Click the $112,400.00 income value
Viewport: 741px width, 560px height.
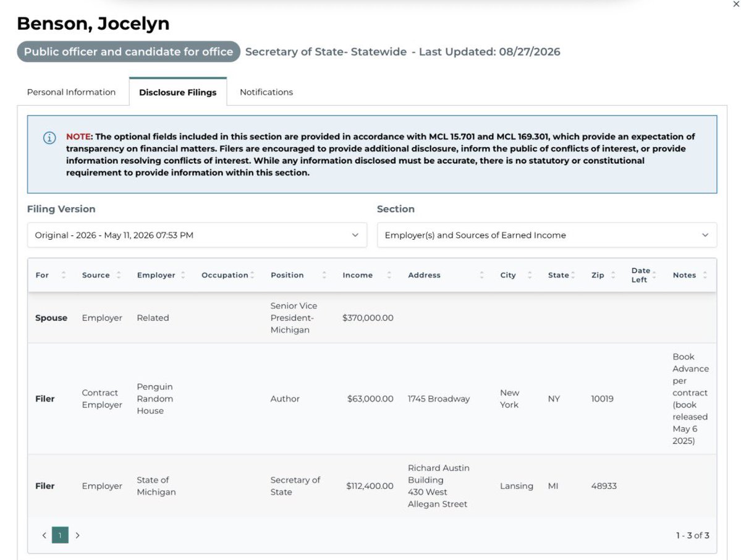[x=370, y=486]
